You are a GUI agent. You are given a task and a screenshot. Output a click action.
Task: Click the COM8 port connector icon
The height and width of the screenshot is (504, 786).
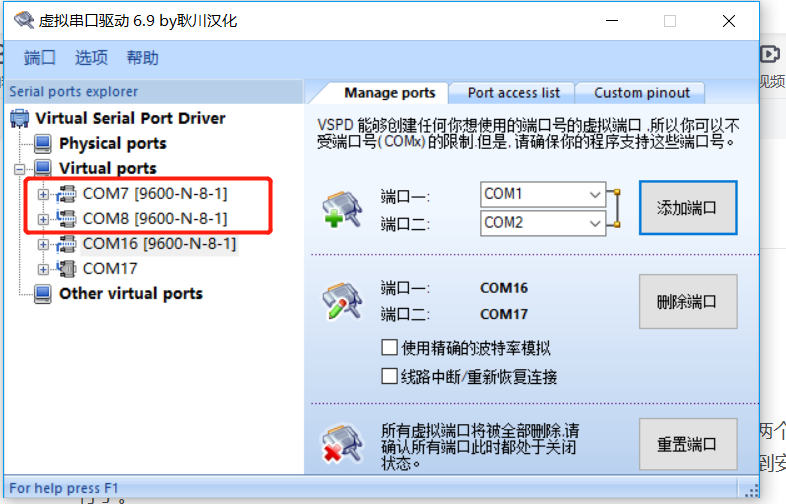(x=66, y=219)
